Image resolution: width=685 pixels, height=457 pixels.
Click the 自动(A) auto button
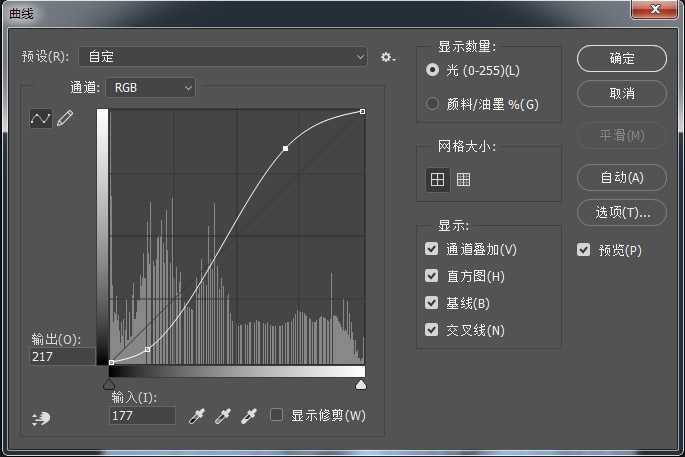coord(622,177)
